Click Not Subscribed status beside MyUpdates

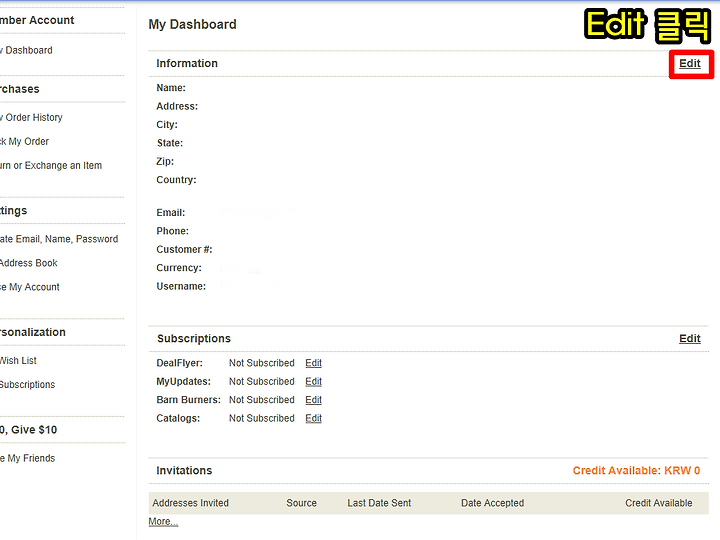click(262, 382)
